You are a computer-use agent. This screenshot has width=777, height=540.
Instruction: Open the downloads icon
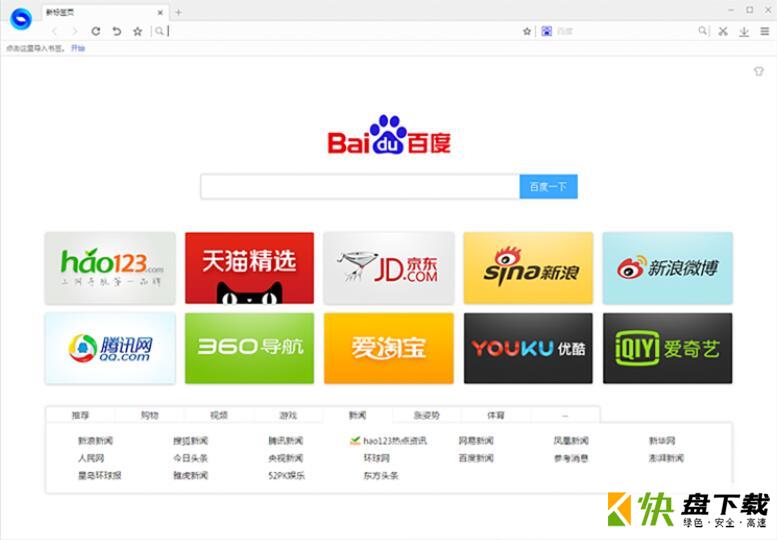744,32
